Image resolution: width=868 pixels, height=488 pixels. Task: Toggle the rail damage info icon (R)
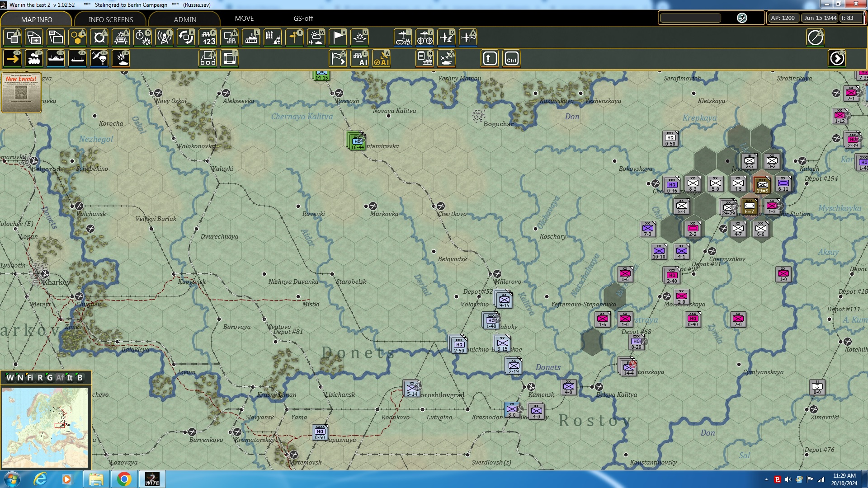point(121,38)
